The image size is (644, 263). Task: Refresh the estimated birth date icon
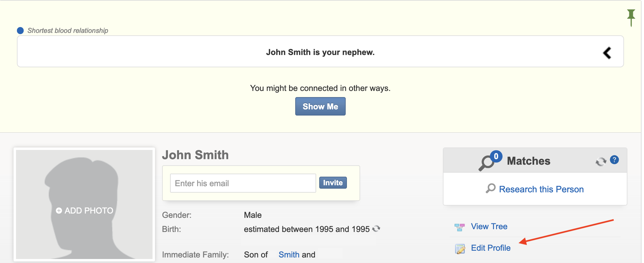pos(376,229)
